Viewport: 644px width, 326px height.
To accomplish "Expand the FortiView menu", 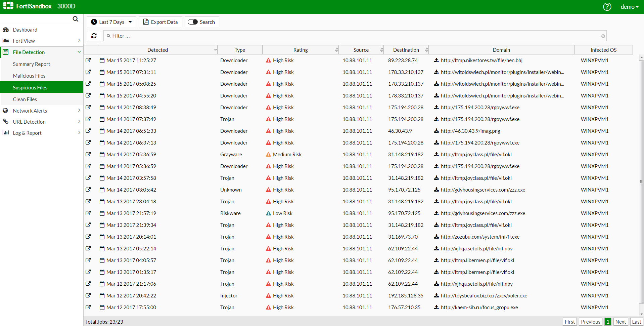I will pos(79,41).
